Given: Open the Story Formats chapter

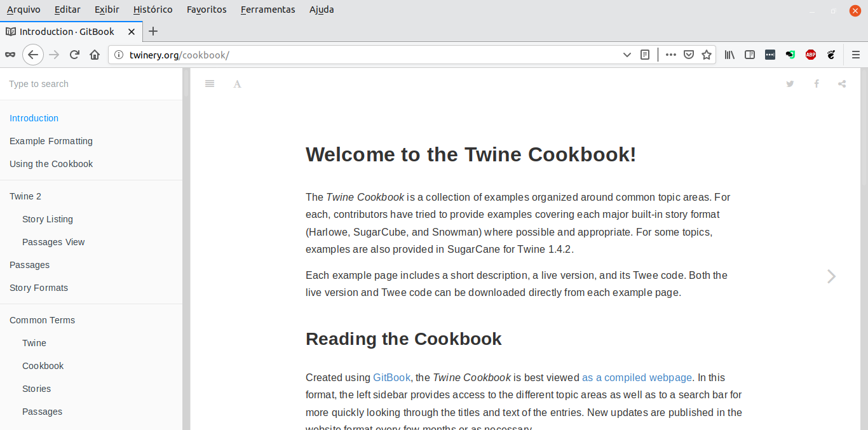Looking at the screenshot, I should 39,288.
